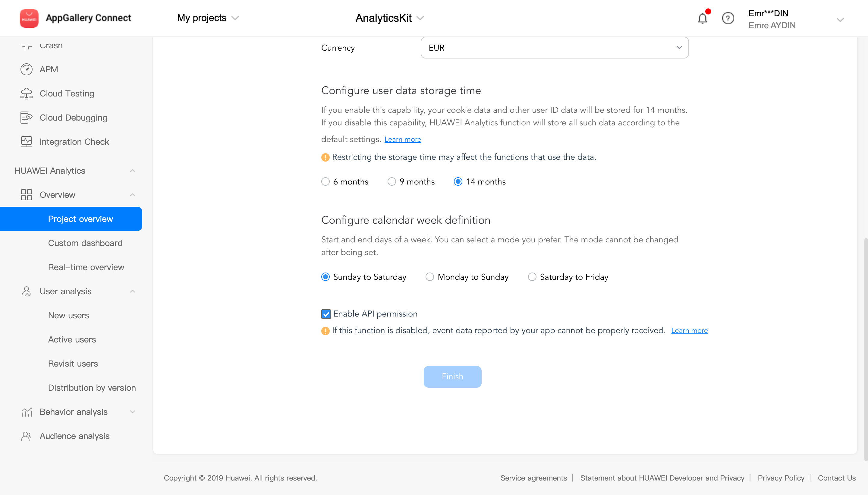Uncheck Enable API permission
The width and height of the screenshot is (868, 495).
click(x=325, y=314)
